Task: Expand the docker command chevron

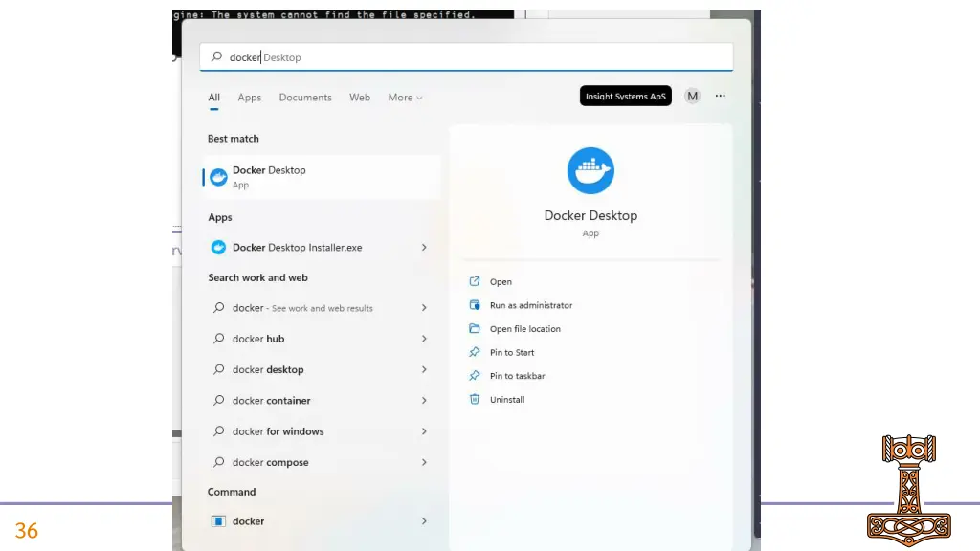Action: click(x=424, y=521)
